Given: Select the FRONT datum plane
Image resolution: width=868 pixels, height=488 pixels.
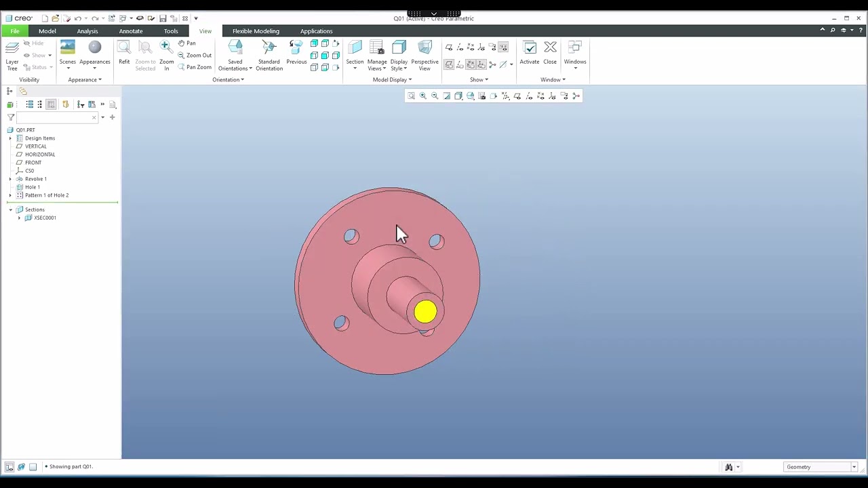Looking at the screenshot, I should pyautogui.click(x=33, y=163).
